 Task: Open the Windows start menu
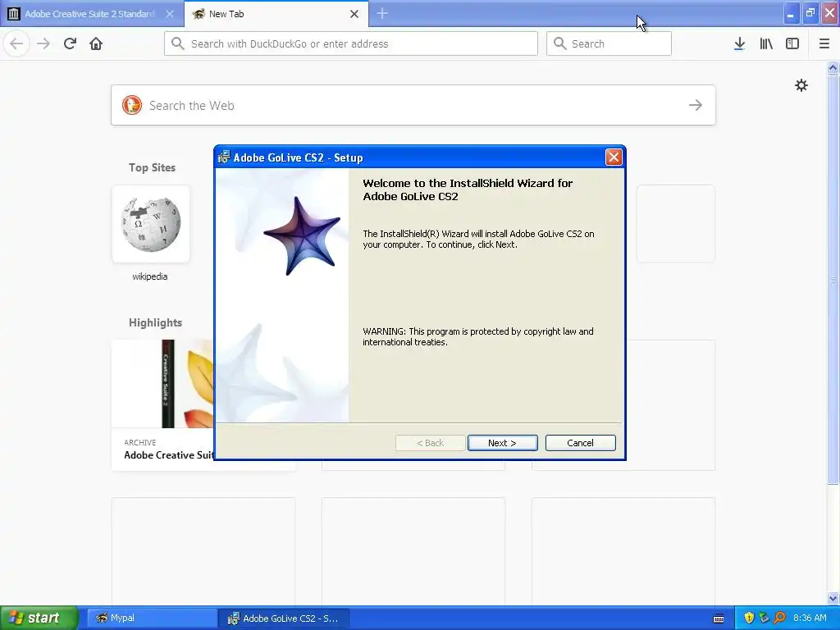point(39,618)
